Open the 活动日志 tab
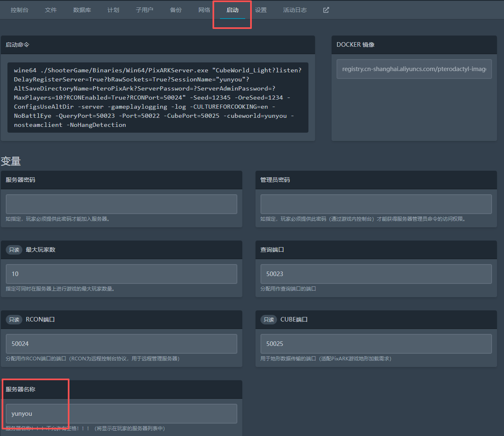This screenshot has width=504, height=436. coord(295,10)
